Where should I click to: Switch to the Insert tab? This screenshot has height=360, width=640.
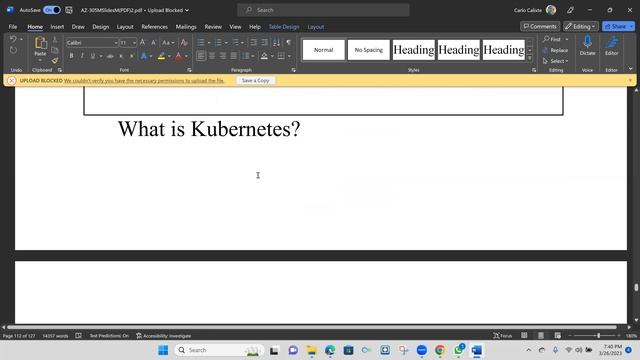pyautogui.click(x=57, y=27)
